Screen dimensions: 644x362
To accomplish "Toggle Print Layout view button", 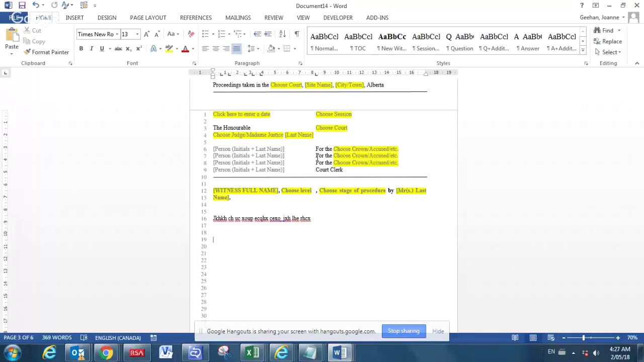I will coord(533,338).
